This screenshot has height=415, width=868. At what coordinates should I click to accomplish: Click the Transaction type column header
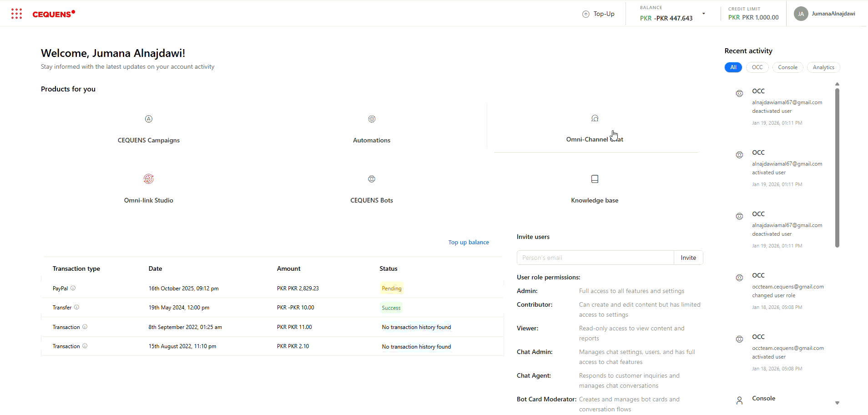[76, 268]
